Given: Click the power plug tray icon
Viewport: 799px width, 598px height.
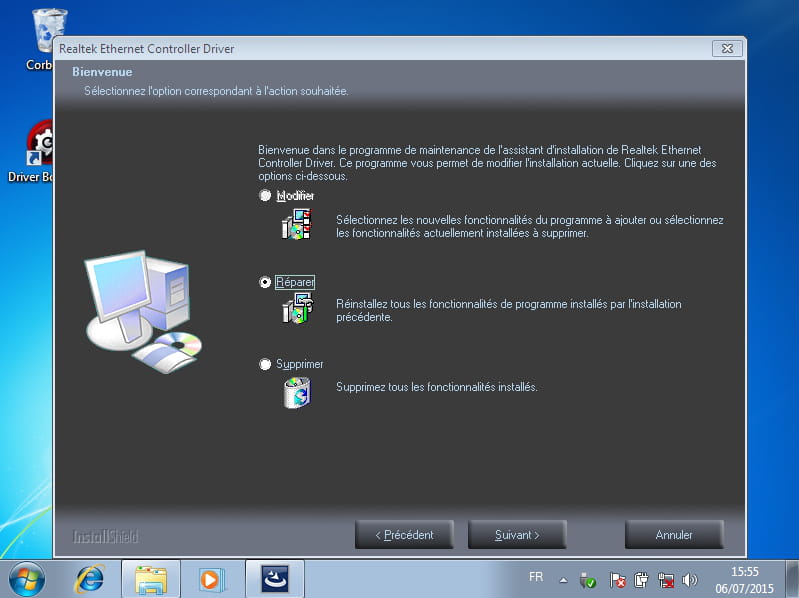Looking at the screenshot, I should [641, 580].
